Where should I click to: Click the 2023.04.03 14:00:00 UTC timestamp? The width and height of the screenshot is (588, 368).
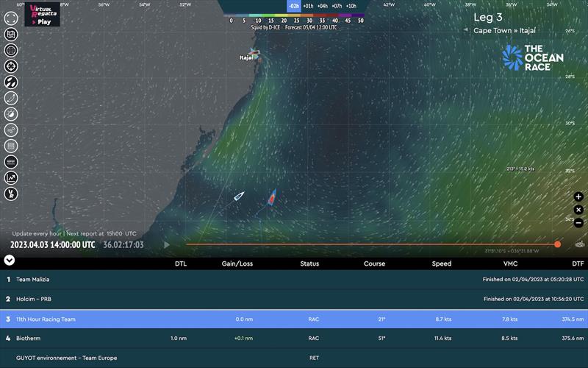pyautogui.click(x=52, y=245)
